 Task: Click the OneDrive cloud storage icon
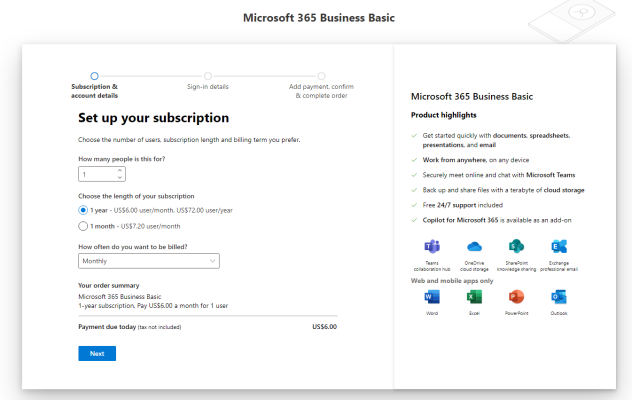coord(474,246)
